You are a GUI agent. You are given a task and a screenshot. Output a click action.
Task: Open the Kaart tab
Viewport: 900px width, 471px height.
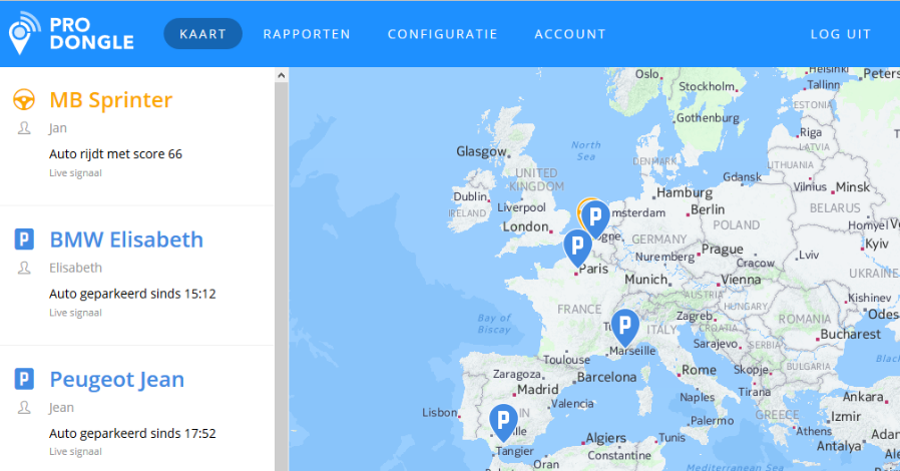click(x=203, y=34)
